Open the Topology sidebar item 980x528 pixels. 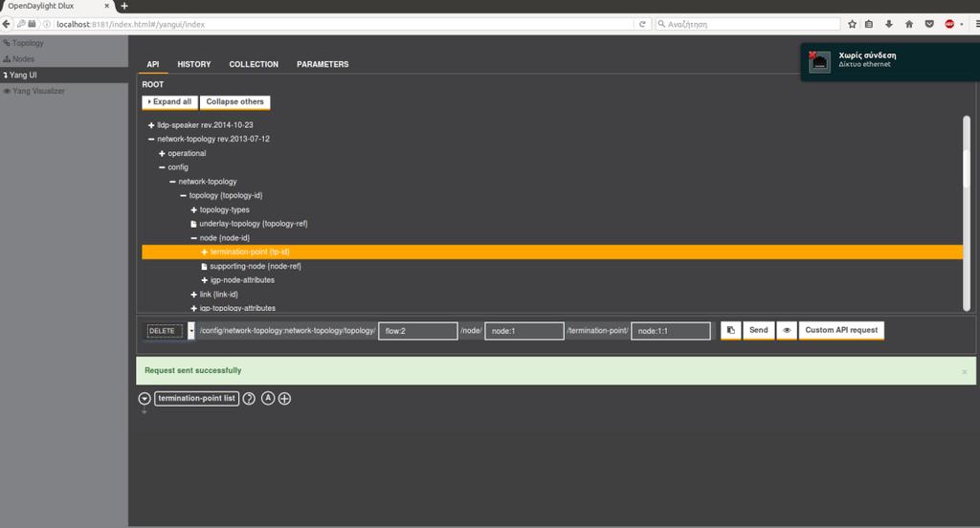point(24,43)
